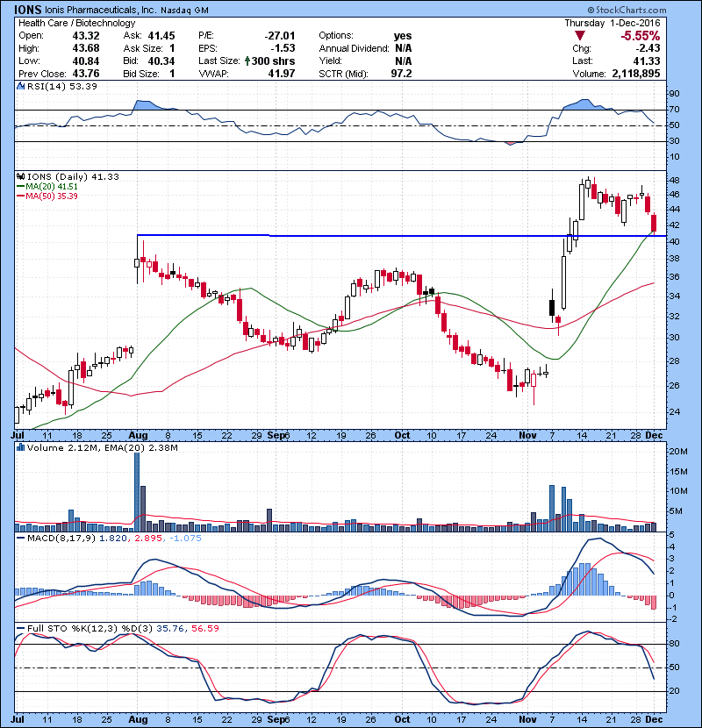Click the Bid price 40.34
Screen dimensions: 702x728
coord(161,61)
